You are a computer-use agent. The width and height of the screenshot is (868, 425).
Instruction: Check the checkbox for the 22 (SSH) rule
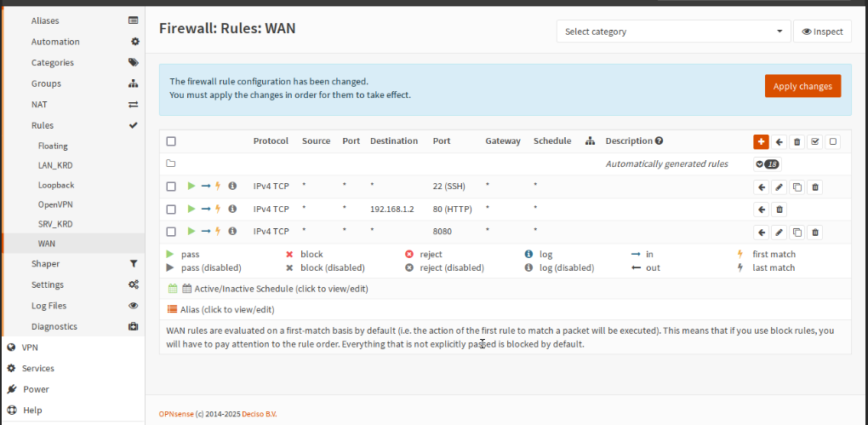coord(171,187)
